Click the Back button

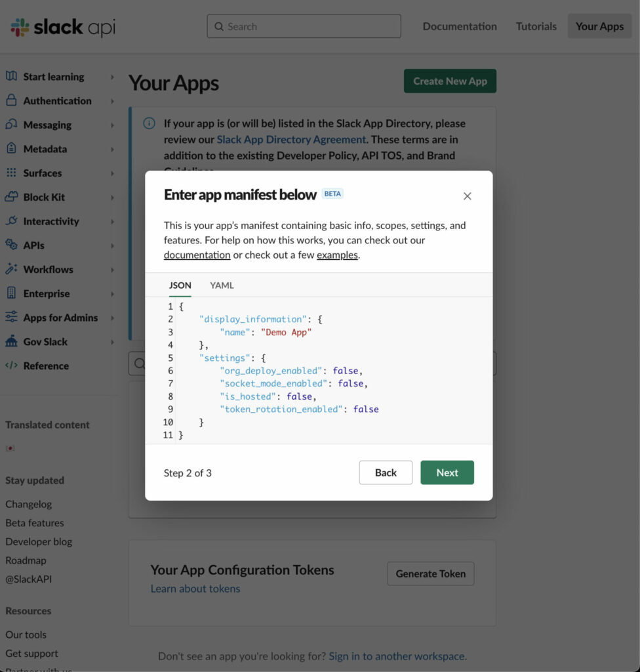[x=386, y=472]
